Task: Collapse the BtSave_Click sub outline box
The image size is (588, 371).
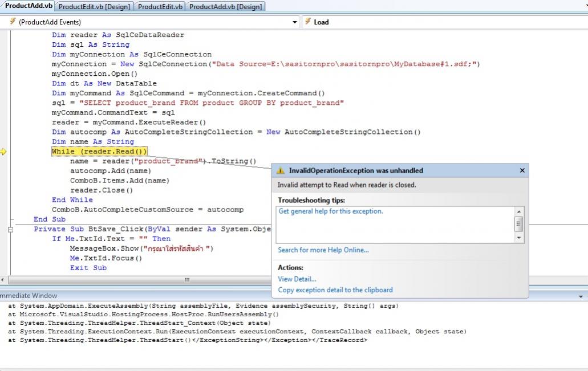Action: tap(10, 229)
